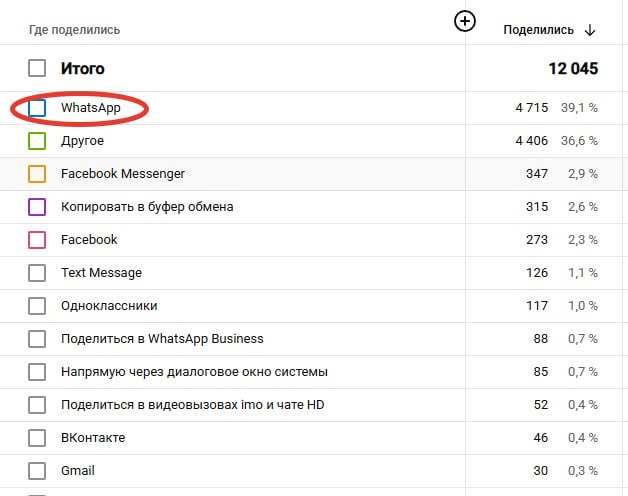Select the orange Facebook Messenger checkbox

point(37,174)
